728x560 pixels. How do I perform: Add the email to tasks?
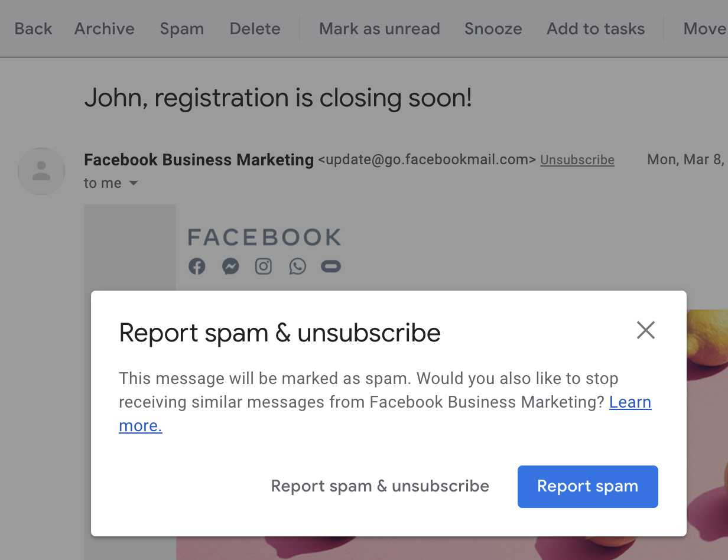click(x=595, y=28)
